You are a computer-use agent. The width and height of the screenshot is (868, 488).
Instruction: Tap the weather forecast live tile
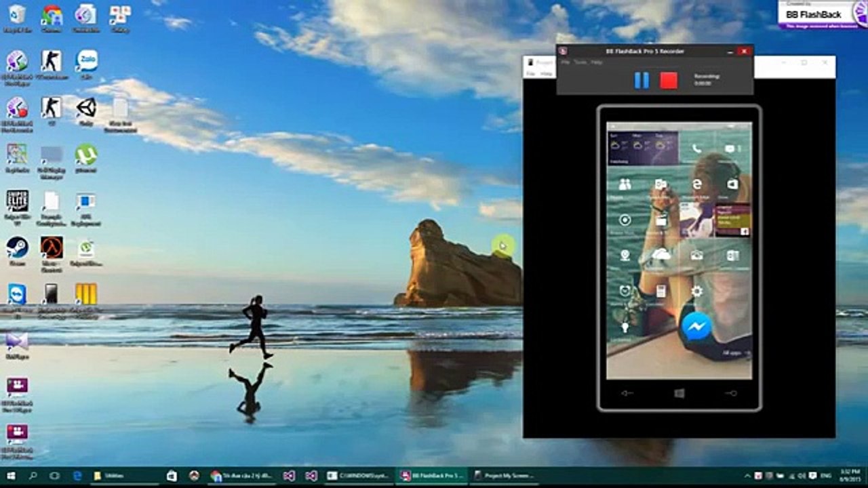tap(644, 148)
